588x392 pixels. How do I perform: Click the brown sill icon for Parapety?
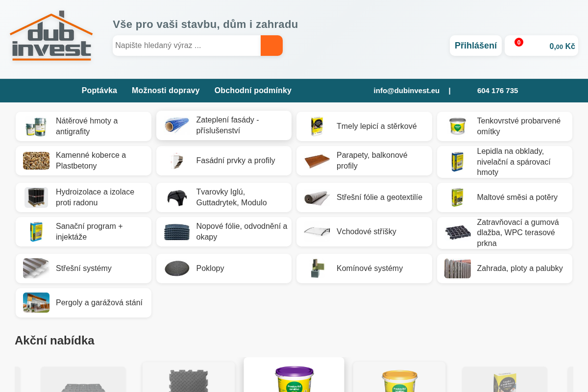pos(317,161)
